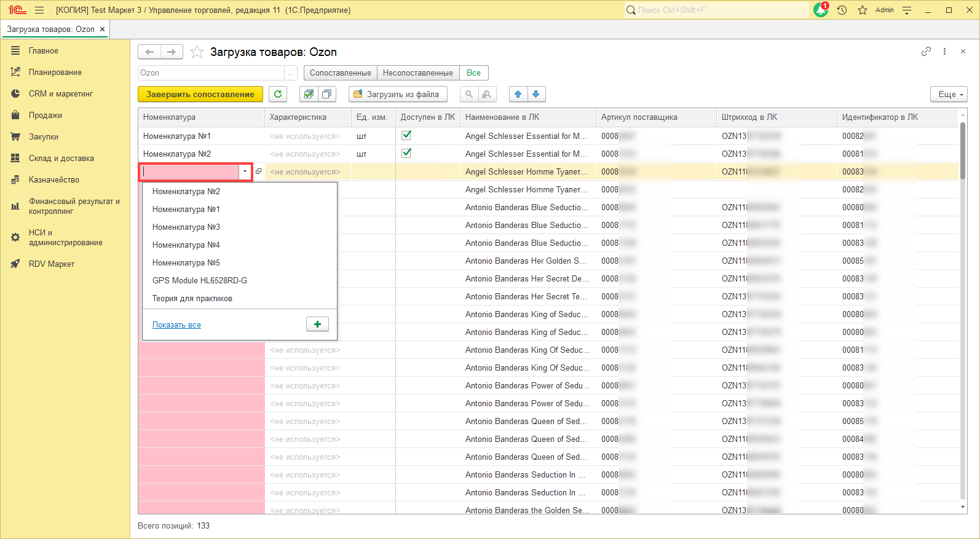Copy the link to this form
The height and width of the screenshot is (539, 980).
(926, 52)
